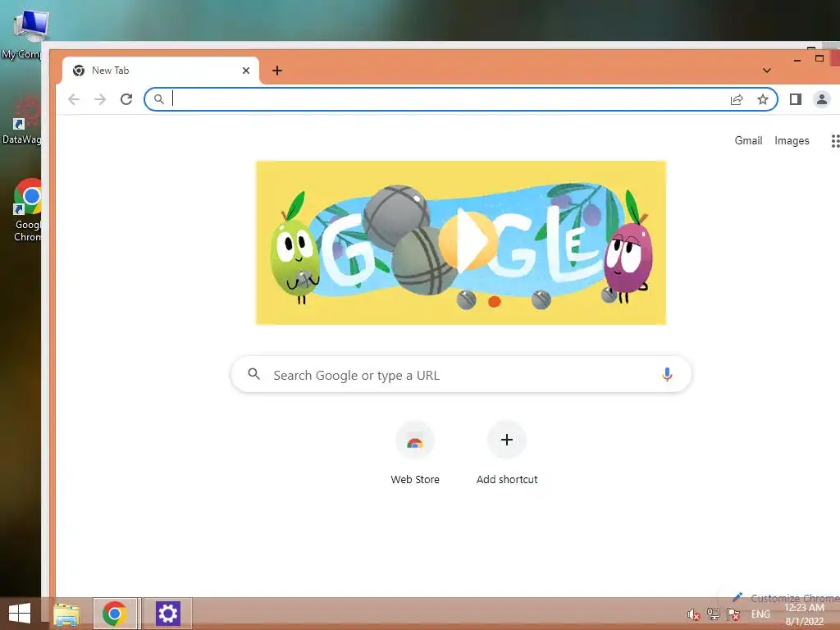This screenshot has width=840, height=630.
Task: Open a new tab with plus button
Action: pos(277,71)
